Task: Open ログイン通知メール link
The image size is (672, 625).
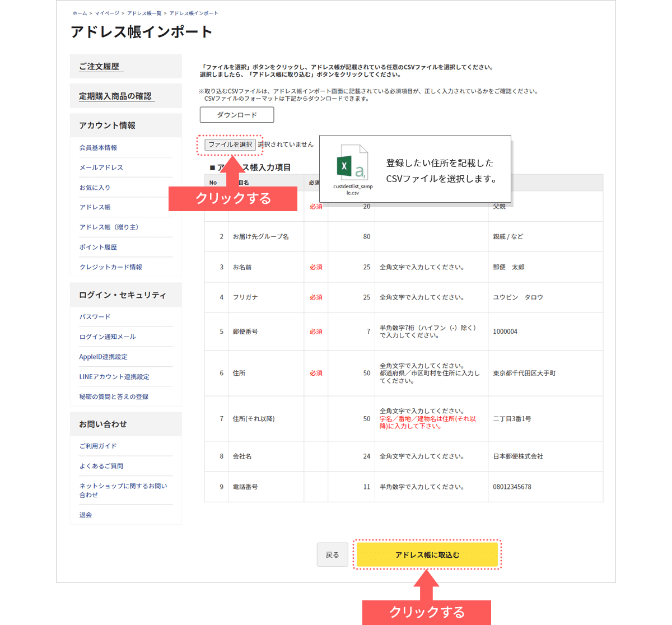Action: pos(108,337)
